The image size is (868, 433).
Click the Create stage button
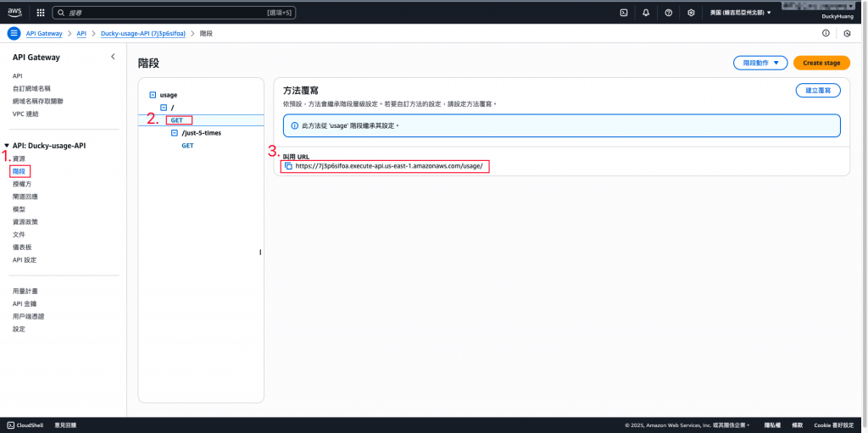(821, 63)
